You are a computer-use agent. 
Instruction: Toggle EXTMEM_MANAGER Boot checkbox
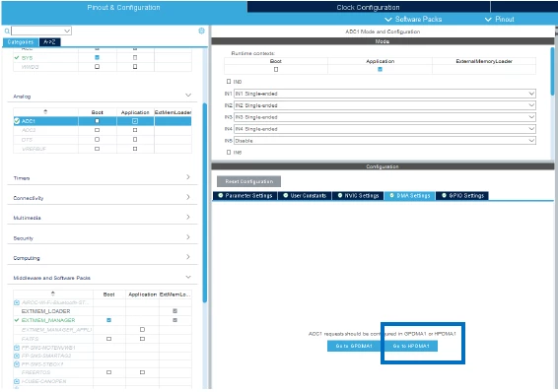tap(108, 320)
